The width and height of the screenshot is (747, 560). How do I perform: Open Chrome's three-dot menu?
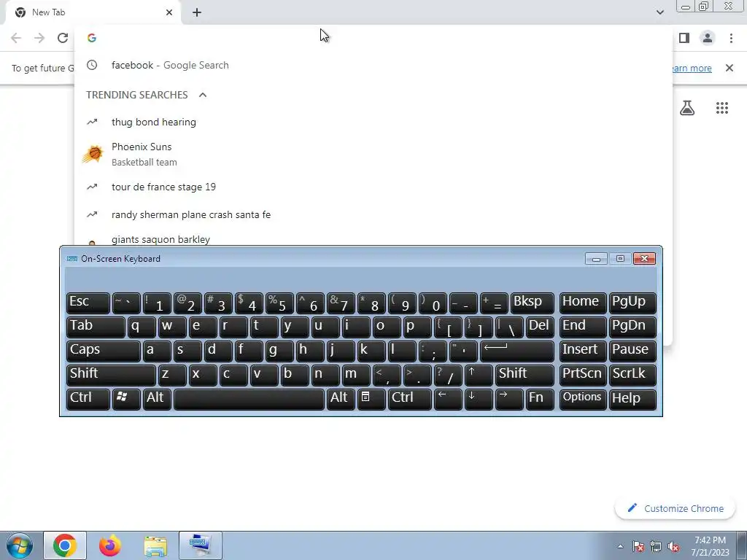(731, 38)
